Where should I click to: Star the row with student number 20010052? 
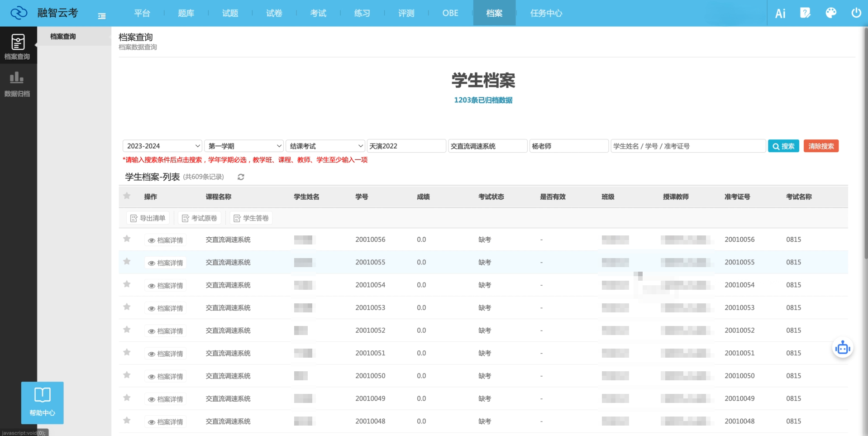pyautogui.click(x=127, y=330)
